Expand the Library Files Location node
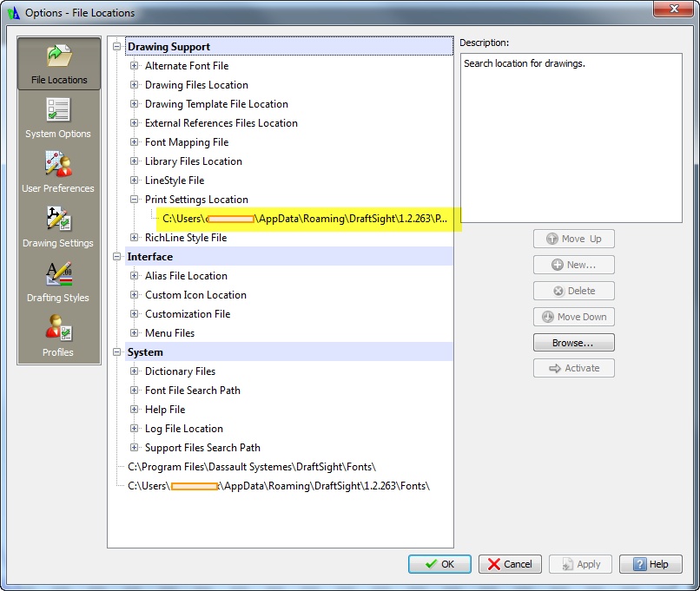This screenshot has width=700, height=591. coord(134,161)
